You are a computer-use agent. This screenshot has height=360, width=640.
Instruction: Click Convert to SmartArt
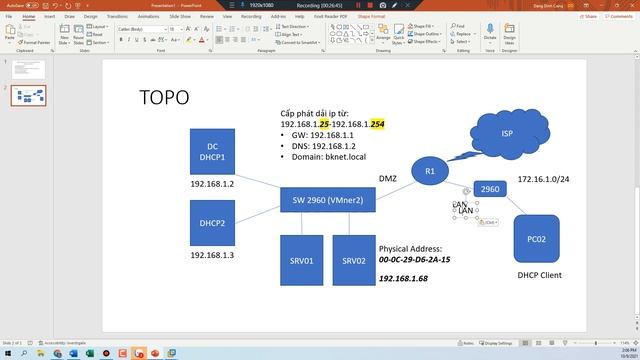(298, 42)
